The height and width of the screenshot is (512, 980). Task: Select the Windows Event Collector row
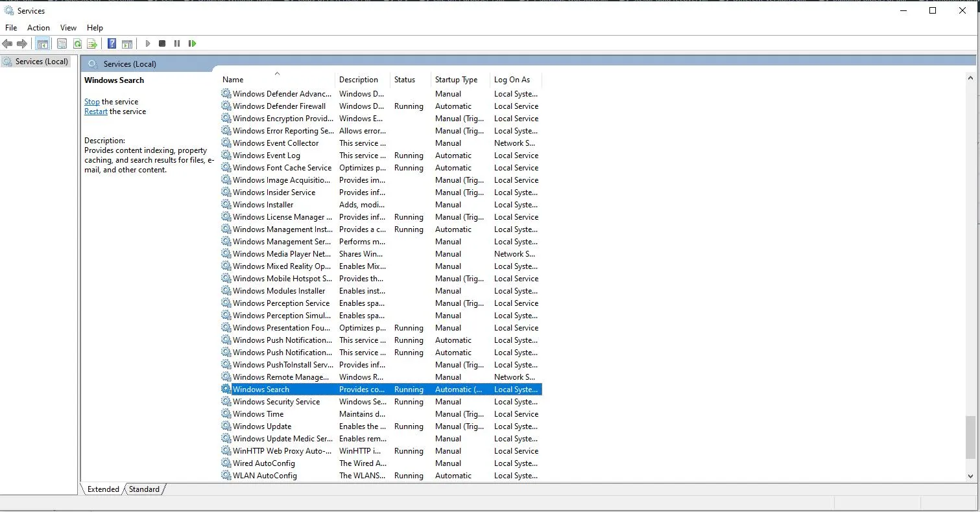click(381, 143)
